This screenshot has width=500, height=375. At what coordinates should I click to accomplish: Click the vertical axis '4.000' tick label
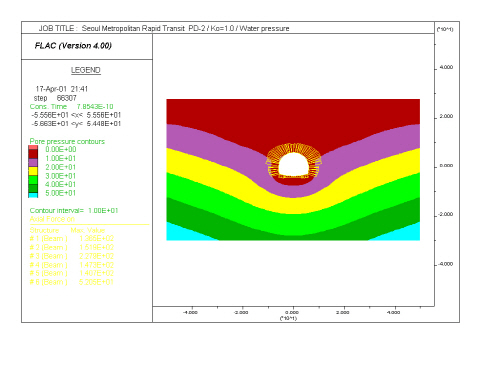[x=446, y=67]
